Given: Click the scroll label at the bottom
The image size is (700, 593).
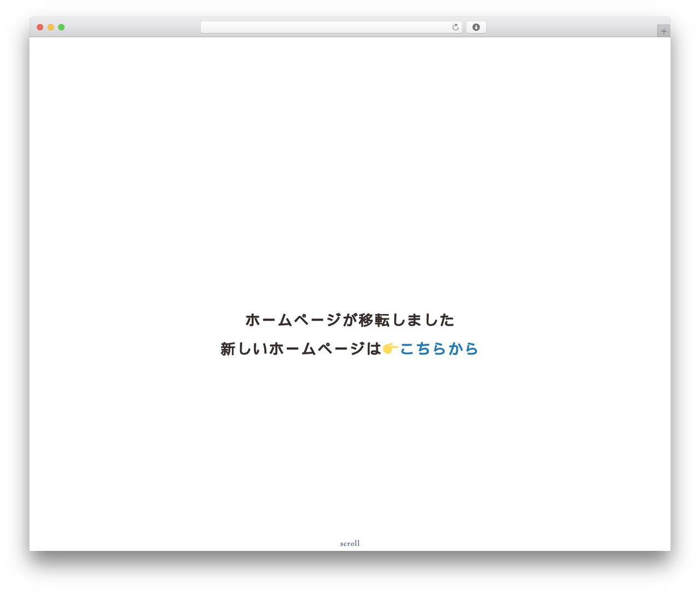Looking at the screenshot, I should 350,543.
